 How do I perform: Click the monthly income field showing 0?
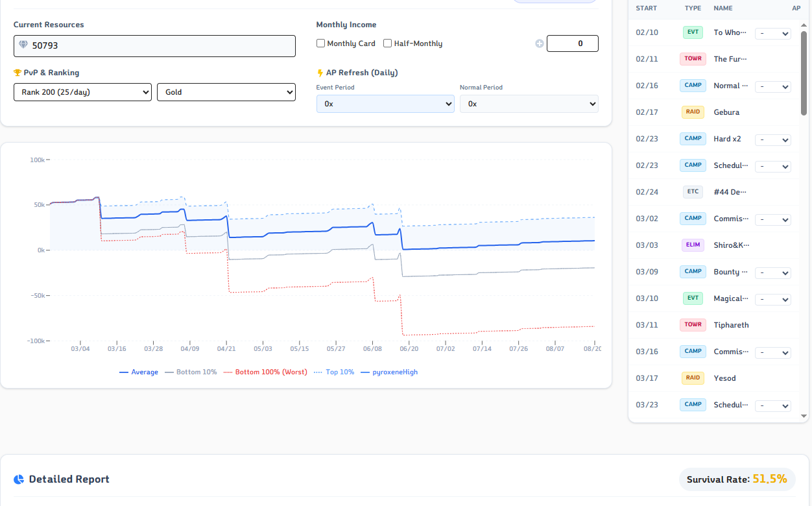click(573, 43)
